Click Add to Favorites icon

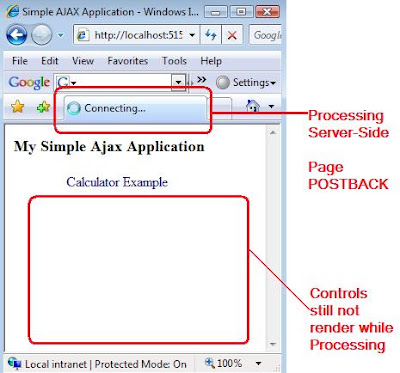click(43, 107)
